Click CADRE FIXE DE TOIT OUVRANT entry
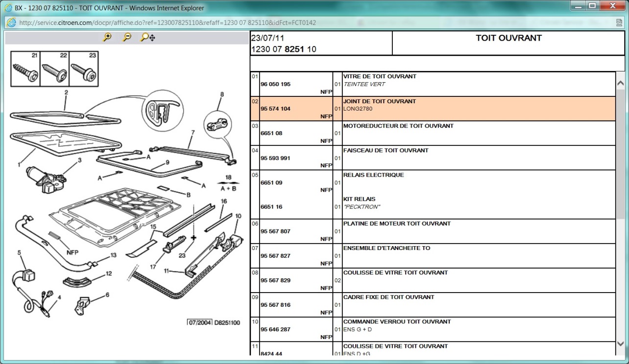The height and width of the screenshot is (364, 629). 388,297
